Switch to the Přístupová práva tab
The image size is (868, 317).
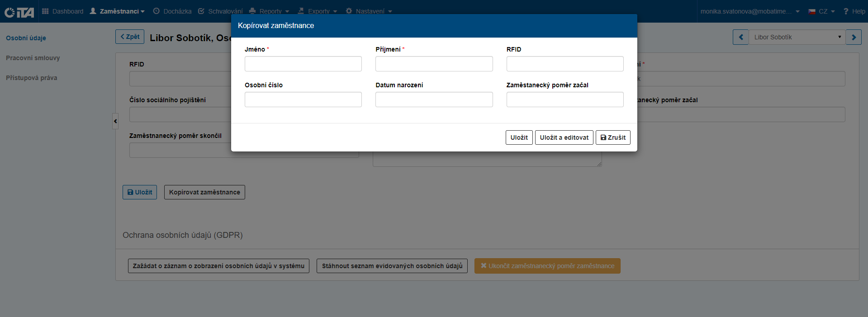(x=32, y=78)
